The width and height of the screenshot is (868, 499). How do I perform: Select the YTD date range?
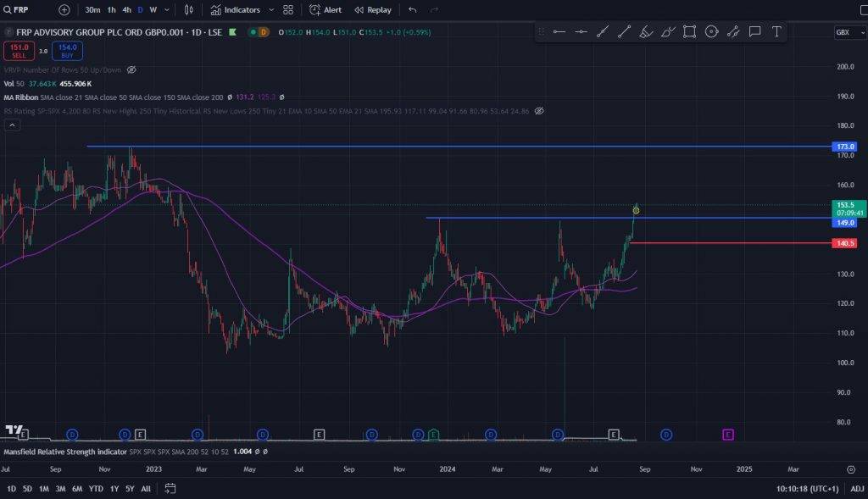click(95, 489)
